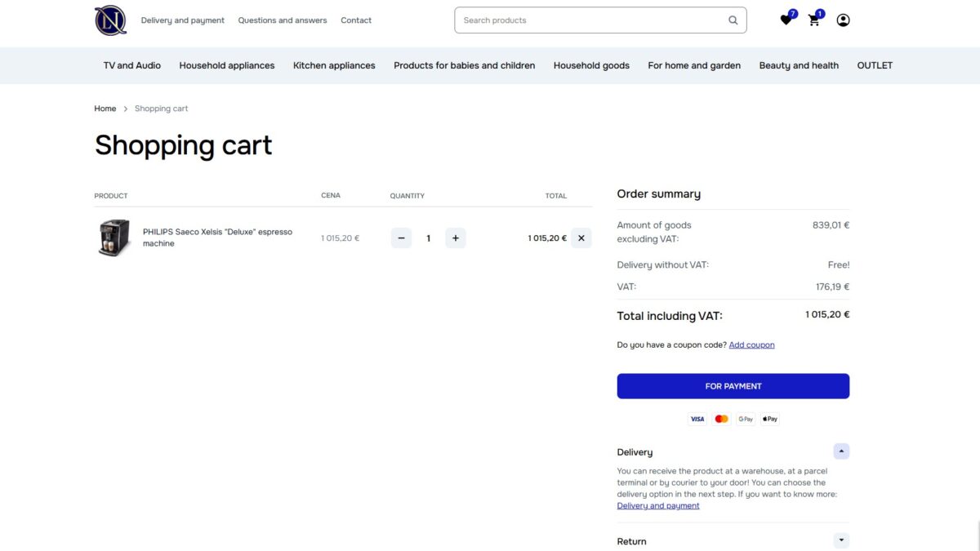
Task: Click the Mastercard payment icon
Action: pos(721,419)
